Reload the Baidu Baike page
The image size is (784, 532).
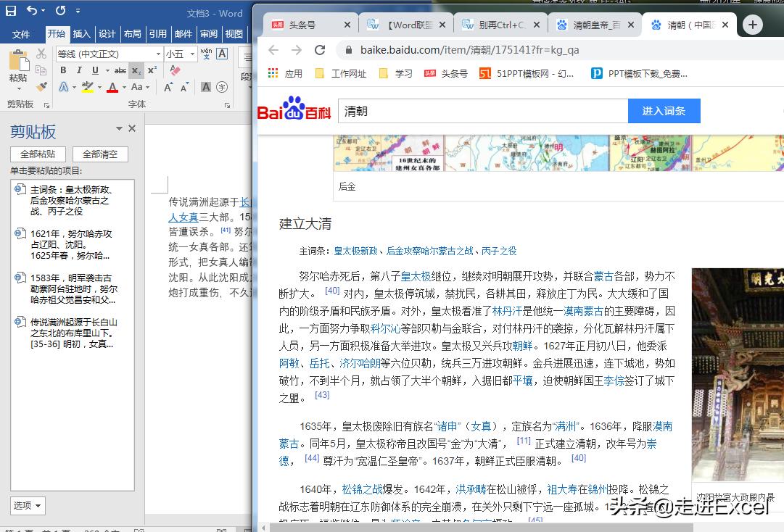tap(320, 50)
